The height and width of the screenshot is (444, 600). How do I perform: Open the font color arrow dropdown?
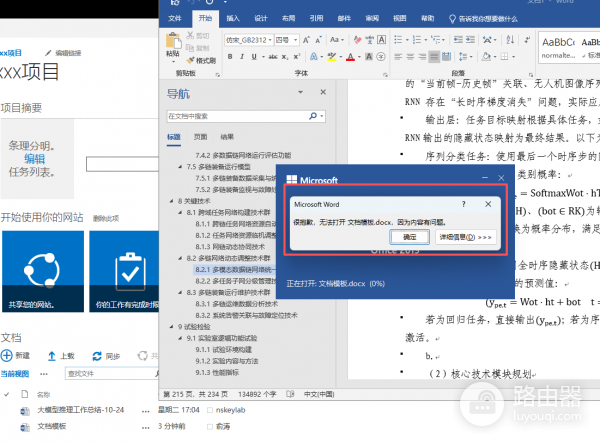[x=359, y=57]
